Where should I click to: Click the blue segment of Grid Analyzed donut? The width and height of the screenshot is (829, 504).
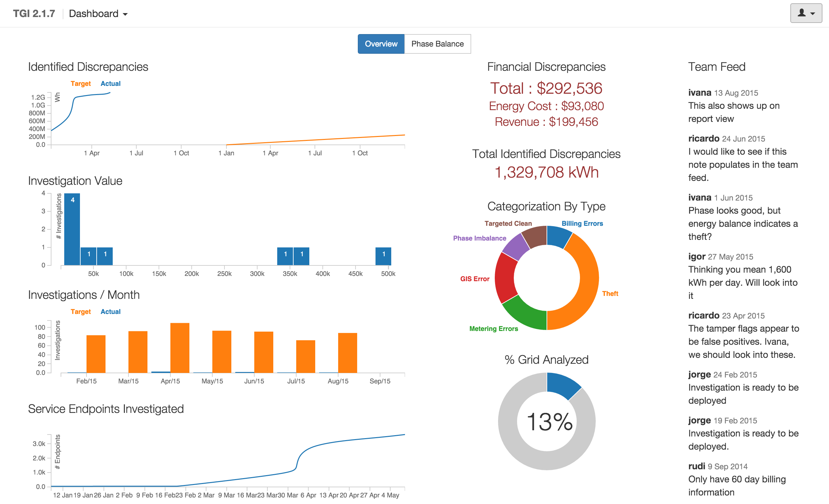[x=564, y=385]
